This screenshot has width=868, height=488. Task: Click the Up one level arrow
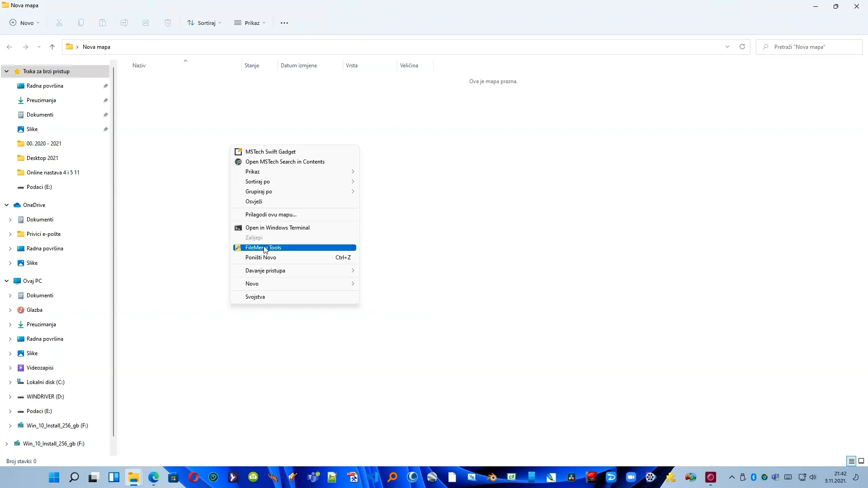coord(52,47)
